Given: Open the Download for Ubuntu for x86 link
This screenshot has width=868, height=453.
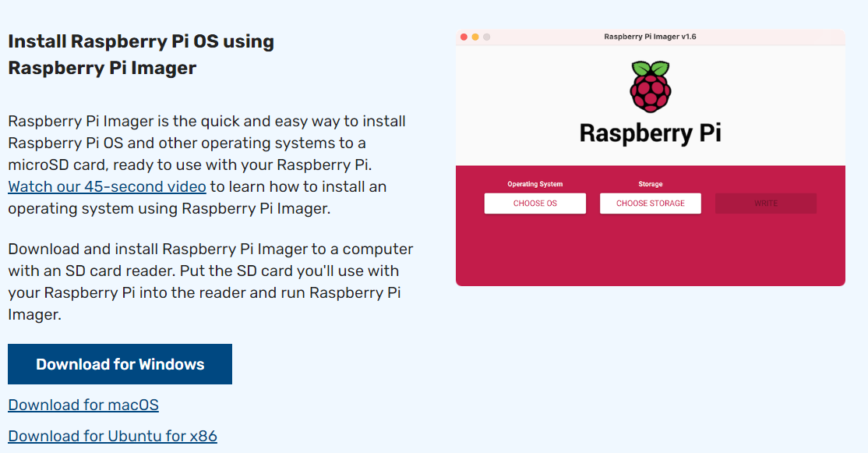Looking at the screenshot, I should pos(112,436).
